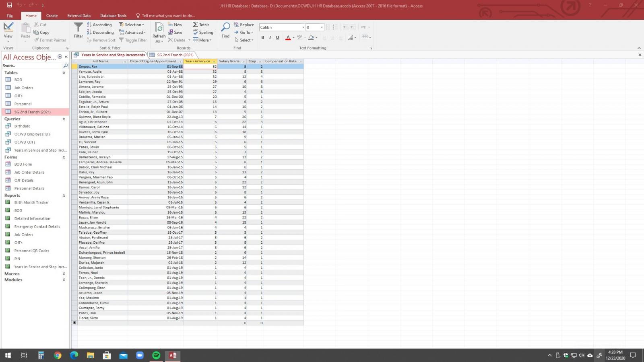Image resolution: width=644 pixels, height=362 pixels.
Task: Open the Job Orders table
Action: [x=24, y=88]
